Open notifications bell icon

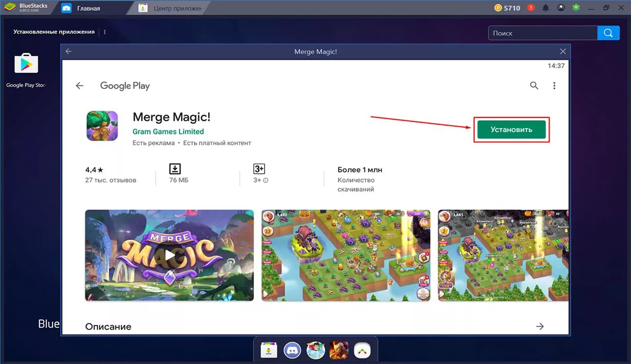point(546,8)
